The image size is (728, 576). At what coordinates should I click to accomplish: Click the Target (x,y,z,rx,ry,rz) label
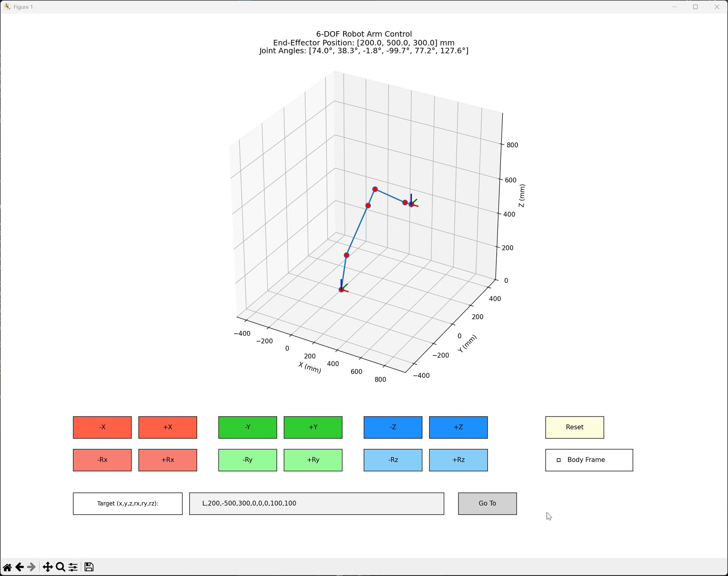click(128, 504)
